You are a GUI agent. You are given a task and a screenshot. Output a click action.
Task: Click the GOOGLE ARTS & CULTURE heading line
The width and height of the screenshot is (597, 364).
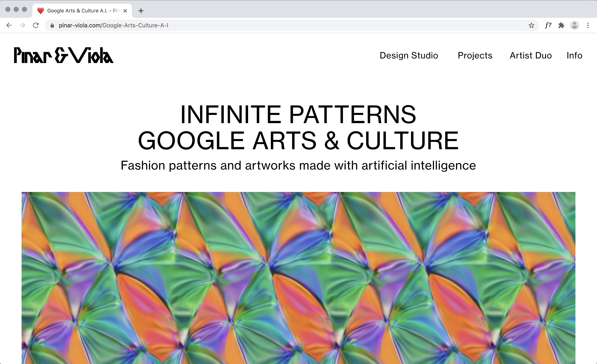point(298,140)
